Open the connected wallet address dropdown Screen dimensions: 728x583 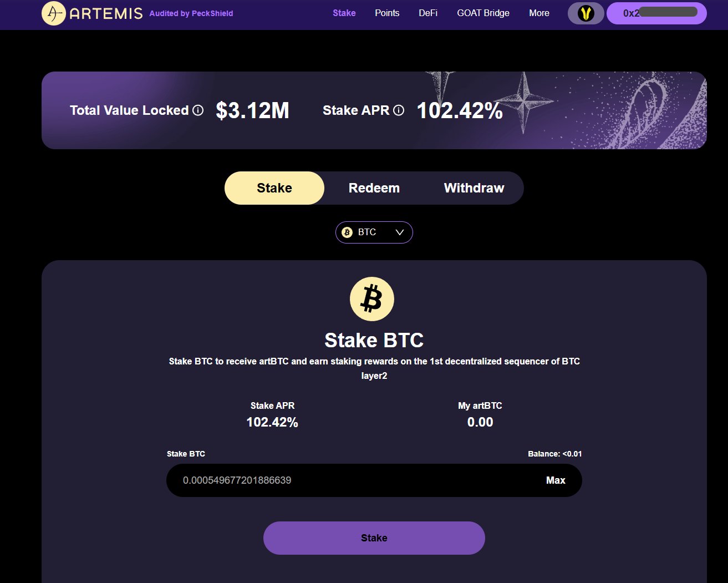[656, 13]
